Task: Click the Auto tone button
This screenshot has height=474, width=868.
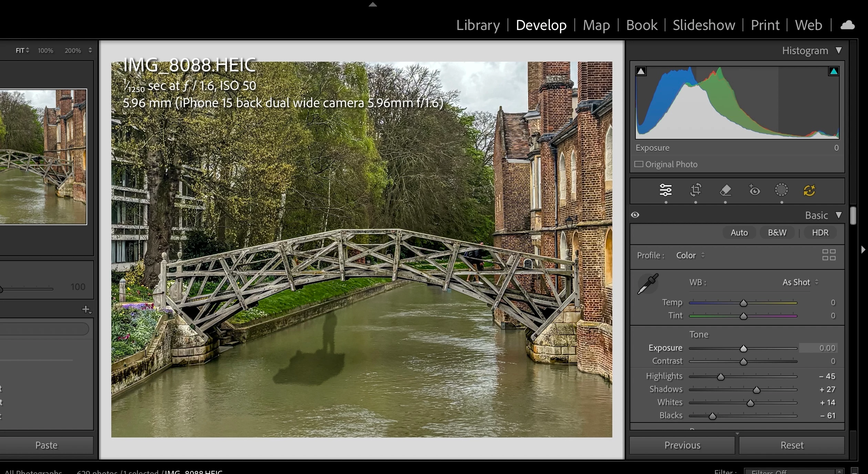Action: (739, 233)
